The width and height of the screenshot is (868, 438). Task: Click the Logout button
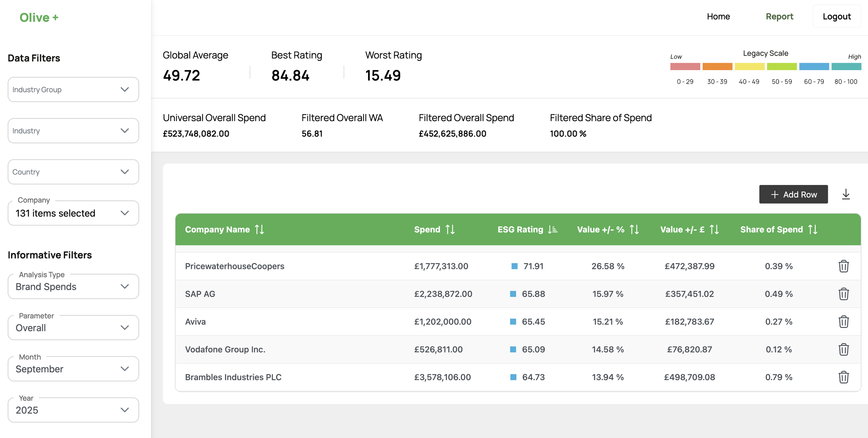click(836, 16)
